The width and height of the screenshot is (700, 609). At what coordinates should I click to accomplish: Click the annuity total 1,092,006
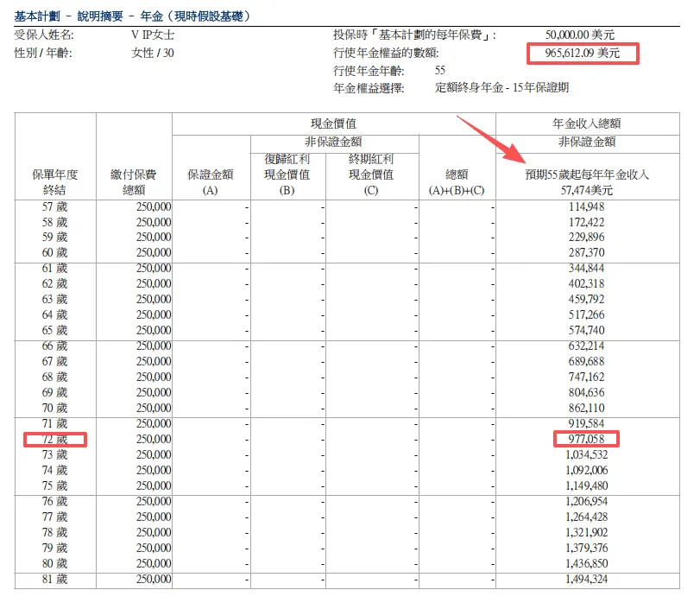tap(587, 471)
